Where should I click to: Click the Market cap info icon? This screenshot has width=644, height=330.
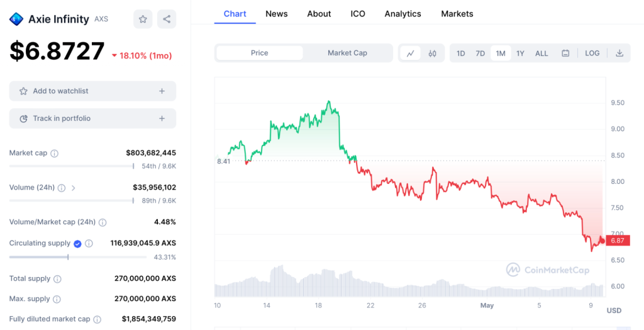click(54, 154)
